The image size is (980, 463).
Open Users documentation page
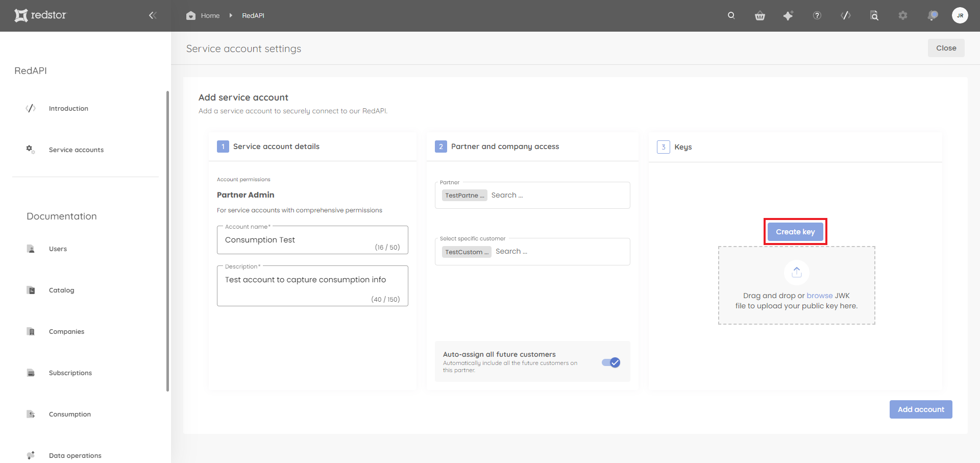point(58,249)
